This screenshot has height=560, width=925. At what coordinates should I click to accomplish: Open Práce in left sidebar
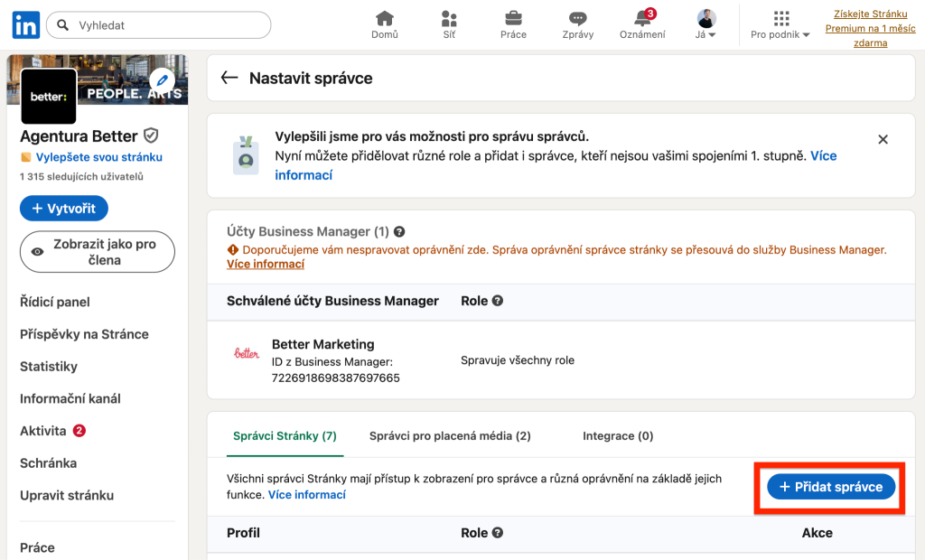point(37,547)
